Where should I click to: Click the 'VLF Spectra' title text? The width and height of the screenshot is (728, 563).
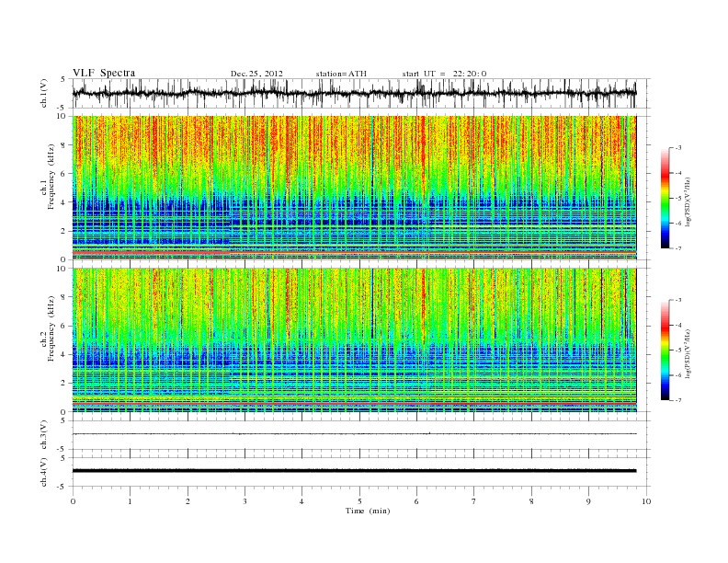pos(104,73)
